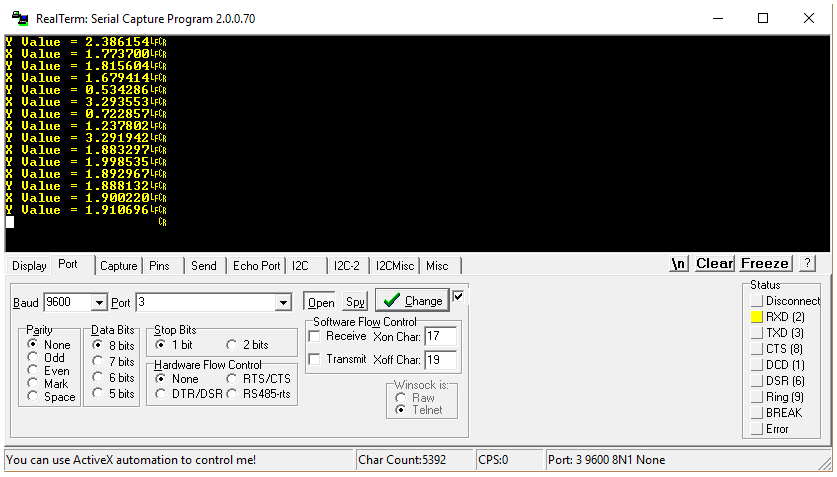
Task: Choose 7 bits for data bits
Action: 97,361
